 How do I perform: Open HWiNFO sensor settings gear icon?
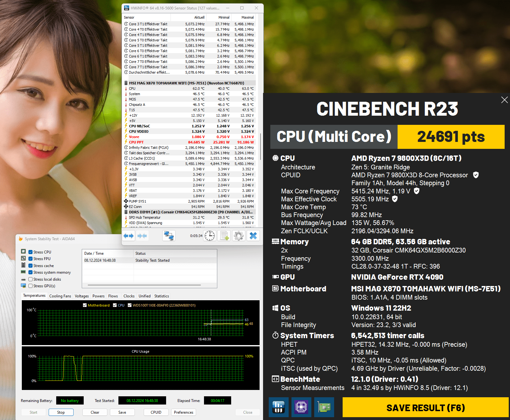pos(239,236)
